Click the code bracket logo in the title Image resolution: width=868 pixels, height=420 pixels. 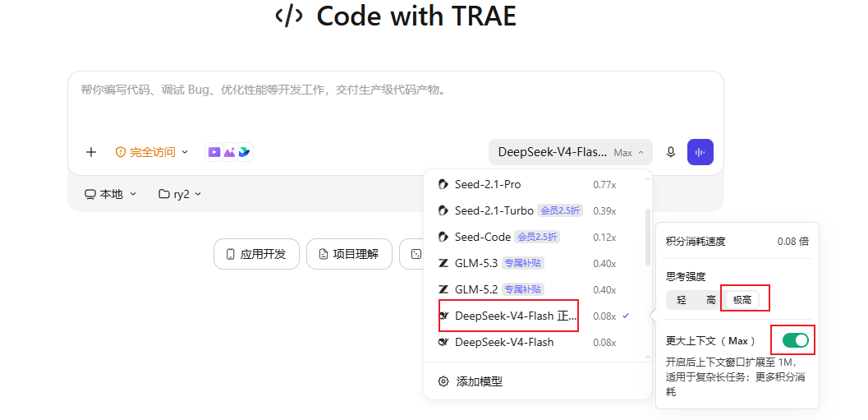pyautogui.click(x=289, y=16)
